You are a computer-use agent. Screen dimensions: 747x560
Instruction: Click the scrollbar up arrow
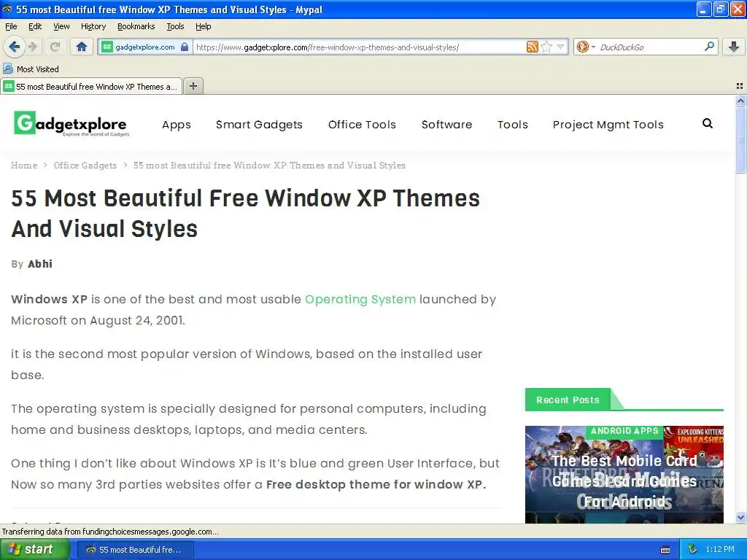pos(740,101)
